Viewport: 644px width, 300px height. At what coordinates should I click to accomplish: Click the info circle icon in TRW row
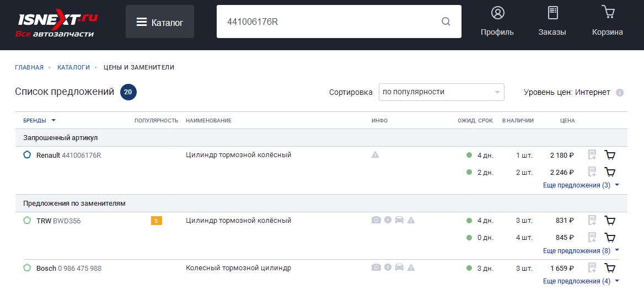388,220
